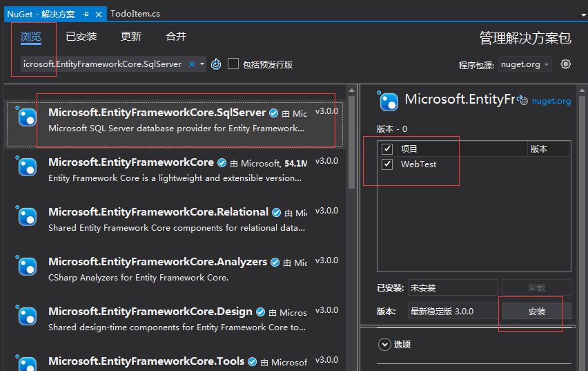Switch to the 更新 tab

[131, 37]
